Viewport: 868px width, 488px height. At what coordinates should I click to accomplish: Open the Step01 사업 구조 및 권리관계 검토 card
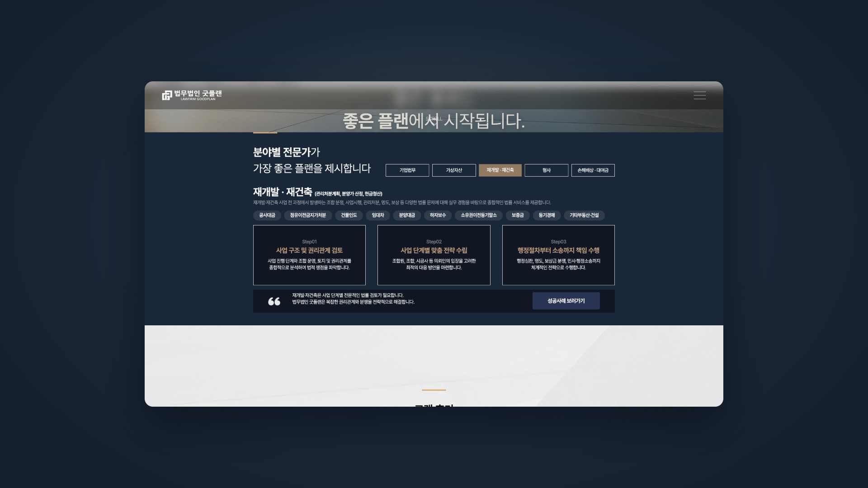[309, 255]
